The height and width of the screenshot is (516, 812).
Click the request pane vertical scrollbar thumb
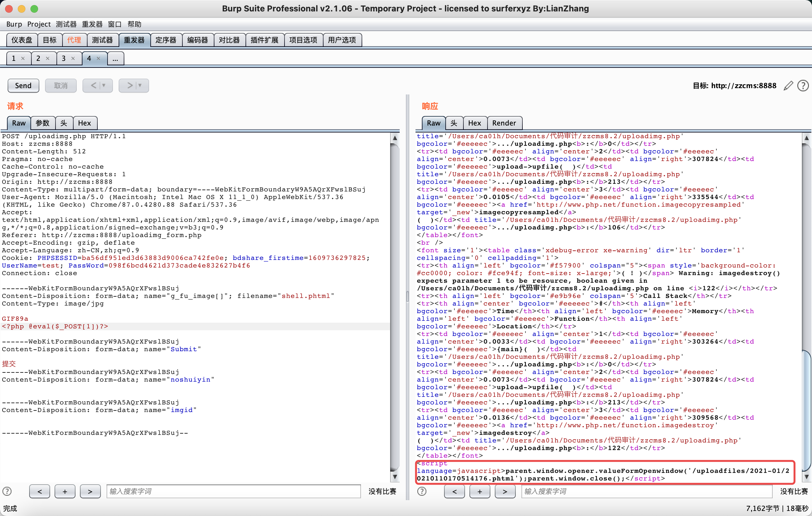(395, 307)
